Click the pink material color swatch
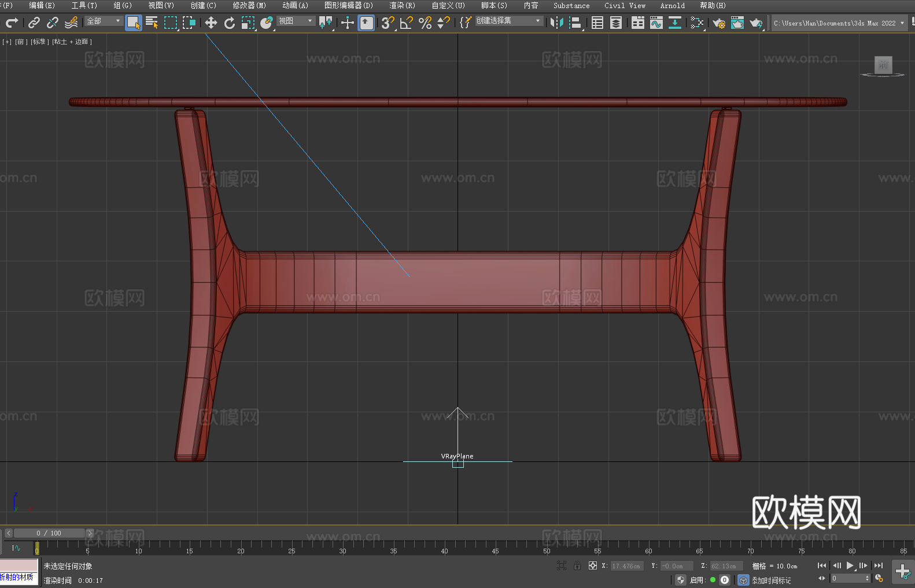 click(19, 565)
